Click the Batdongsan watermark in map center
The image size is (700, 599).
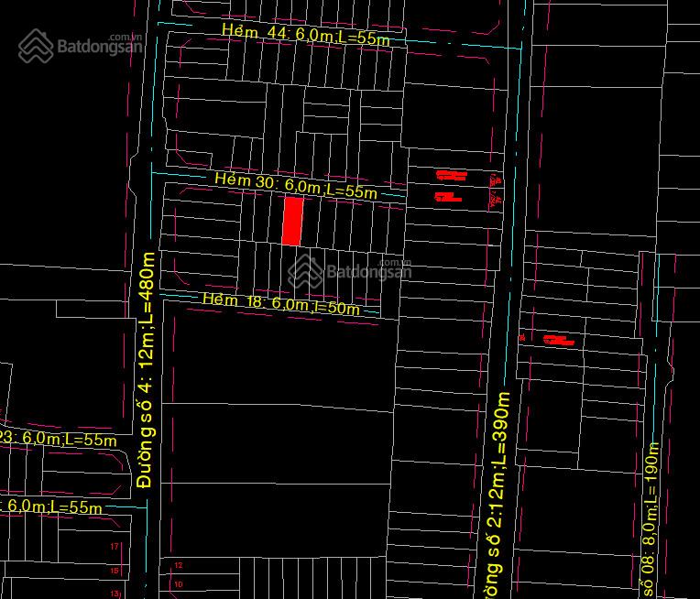coord(350,271)
